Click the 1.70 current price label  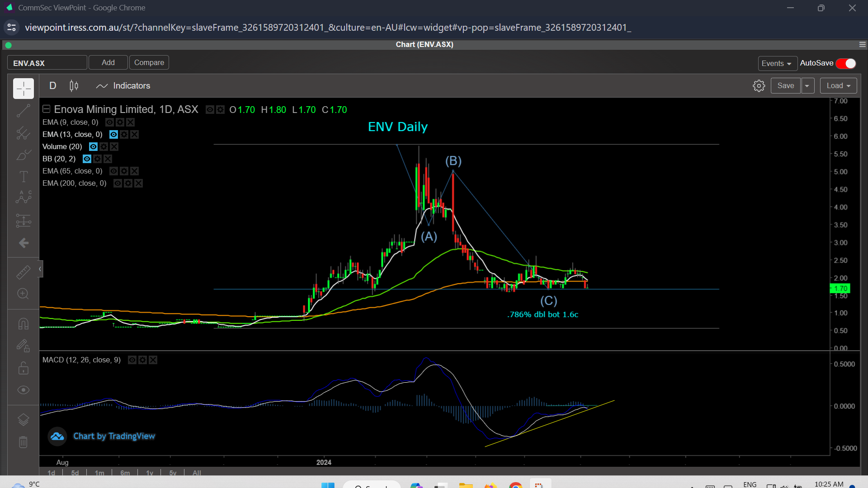840,288
